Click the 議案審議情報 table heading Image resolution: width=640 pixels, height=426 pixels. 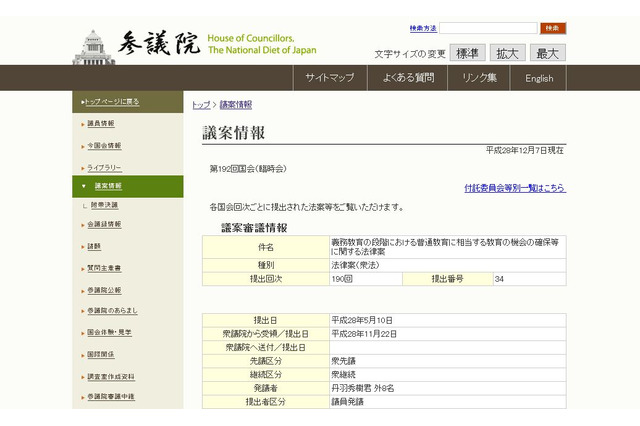click(x=254, y=228)
